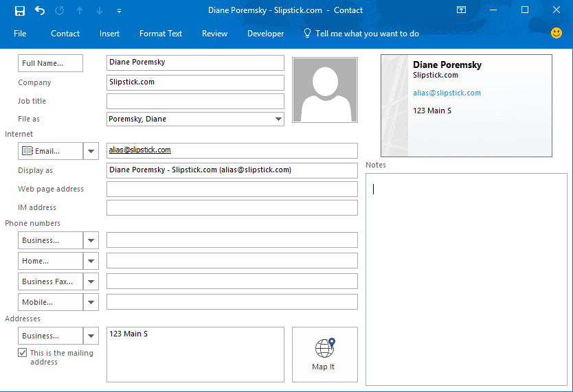
Task: Open Customize Quick Access Toolbar menu
Action: pos(119,11)
